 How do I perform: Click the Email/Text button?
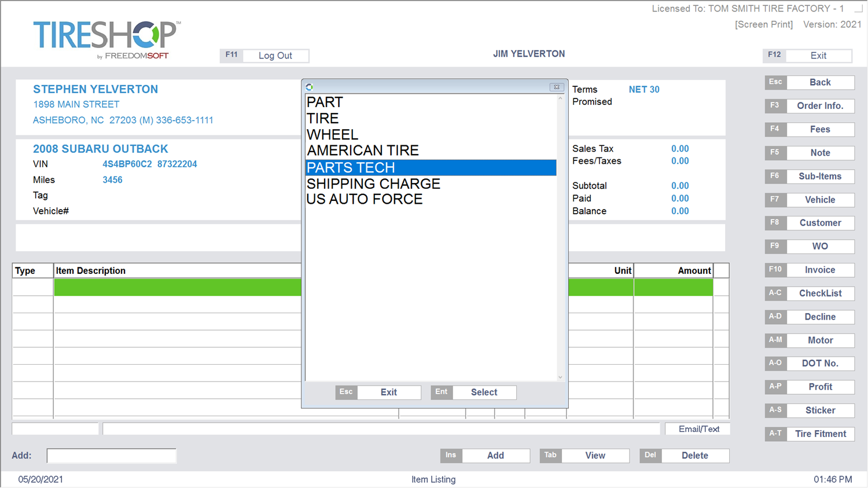[697, 428]
